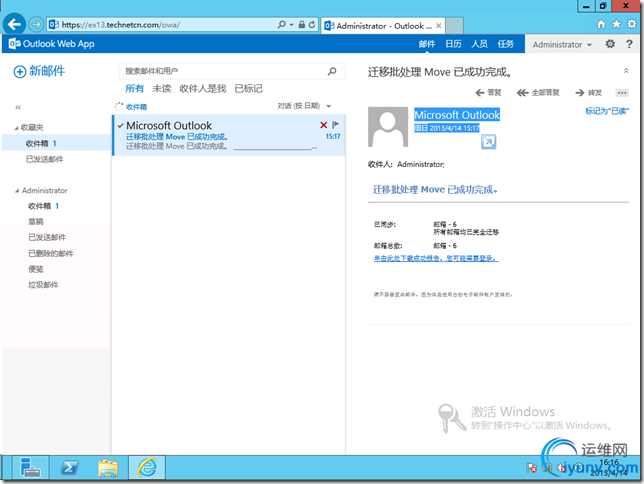
Task: Click the search magnifier in address bar
Action: [281, 25]
